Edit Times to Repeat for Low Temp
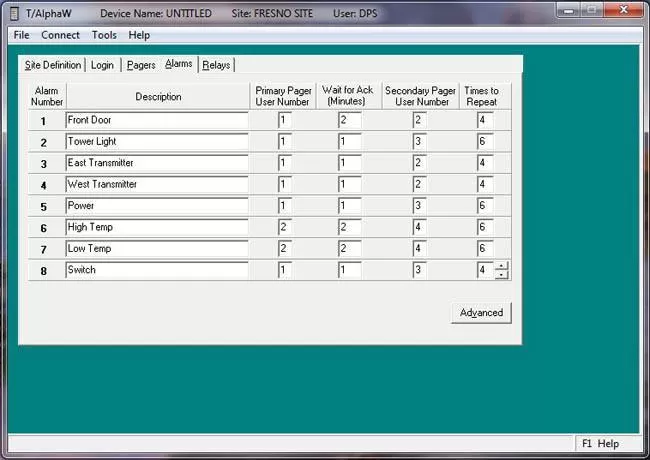650x460 pixels. (x=485, y=249)
